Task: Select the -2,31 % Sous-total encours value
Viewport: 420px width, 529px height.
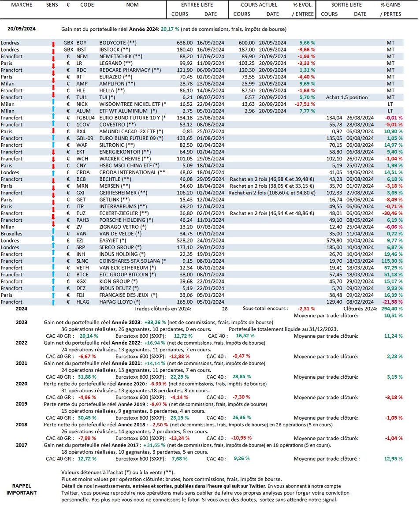Action: [306, 309]
